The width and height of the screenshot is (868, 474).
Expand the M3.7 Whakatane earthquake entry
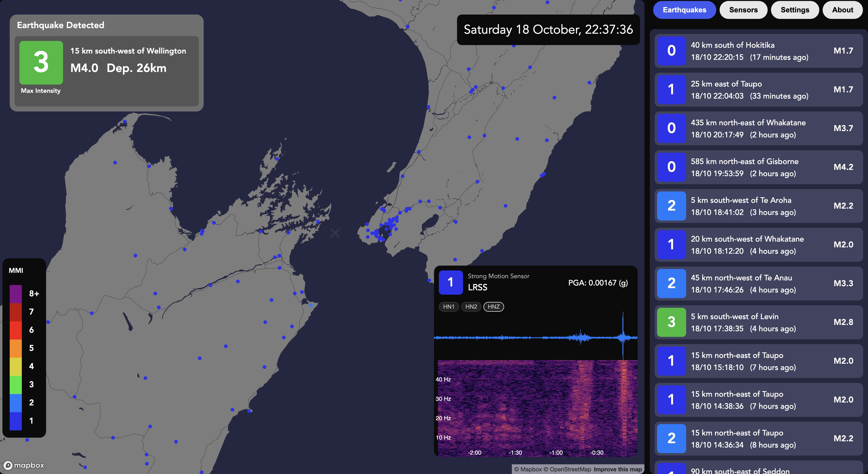pyautogui.click(x=758, y=128)
